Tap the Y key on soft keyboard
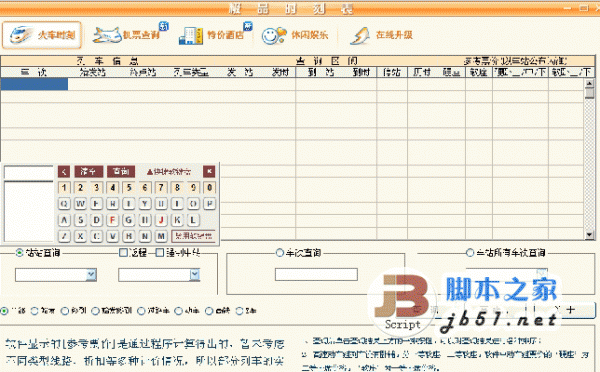The height and width of the screenshot is (372, 600). [145, 204]
